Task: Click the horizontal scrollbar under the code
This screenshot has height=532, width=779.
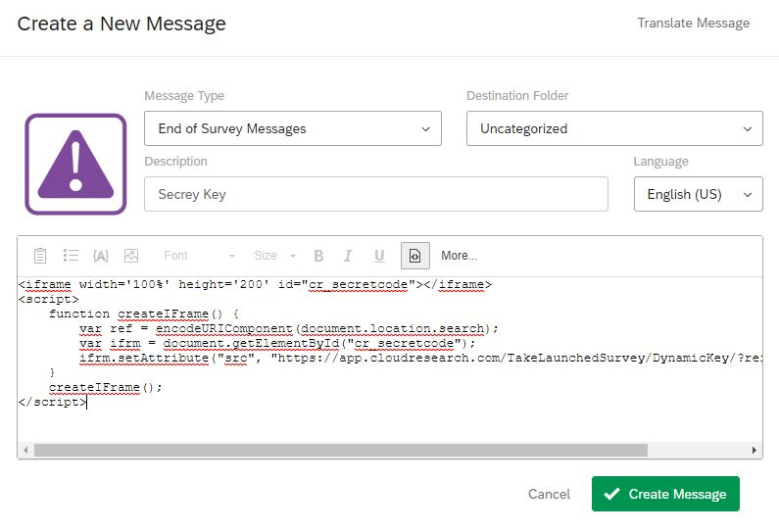Action: coord(340,450)
